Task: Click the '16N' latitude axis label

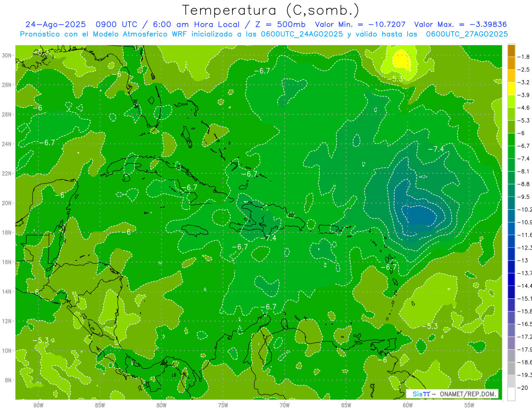Action: point(7,262)
